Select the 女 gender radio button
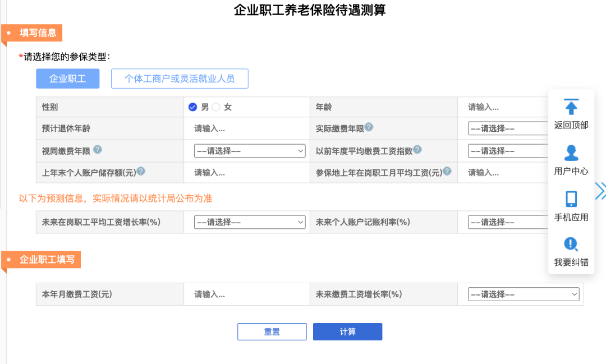Viewport: 606px width, 364px height. click(216, 107)
